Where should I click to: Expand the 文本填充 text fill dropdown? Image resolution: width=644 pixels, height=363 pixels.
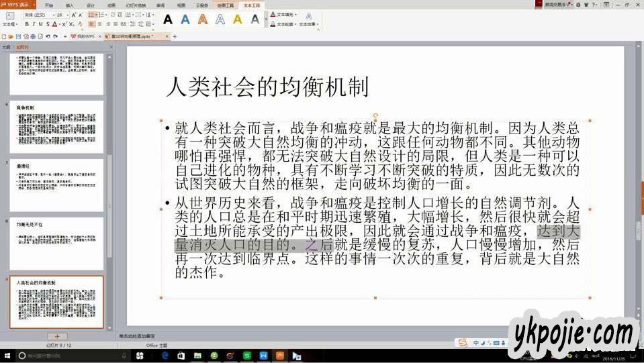pos(295,14)
